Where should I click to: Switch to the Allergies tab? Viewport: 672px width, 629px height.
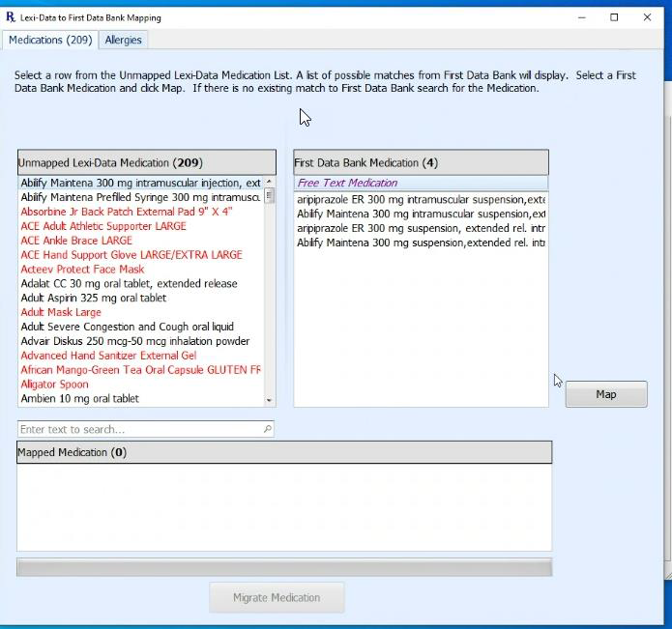123,40
